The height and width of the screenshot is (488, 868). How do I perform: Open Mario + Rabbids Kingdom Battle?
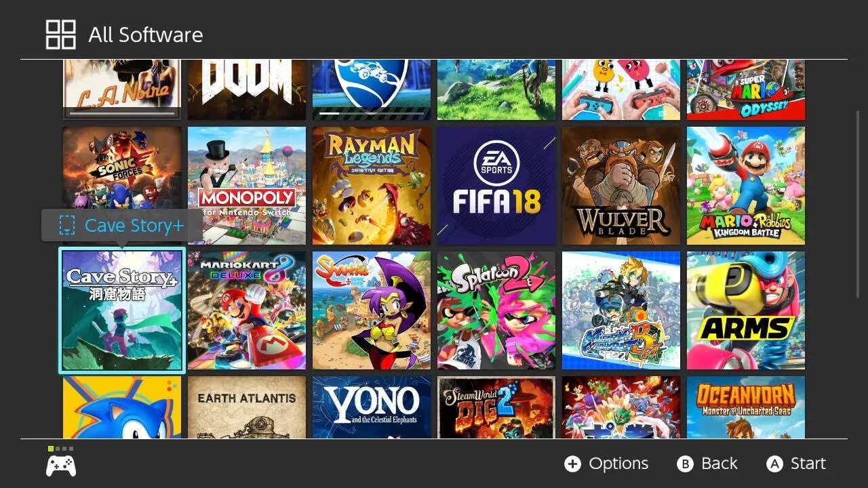[746, 186]
